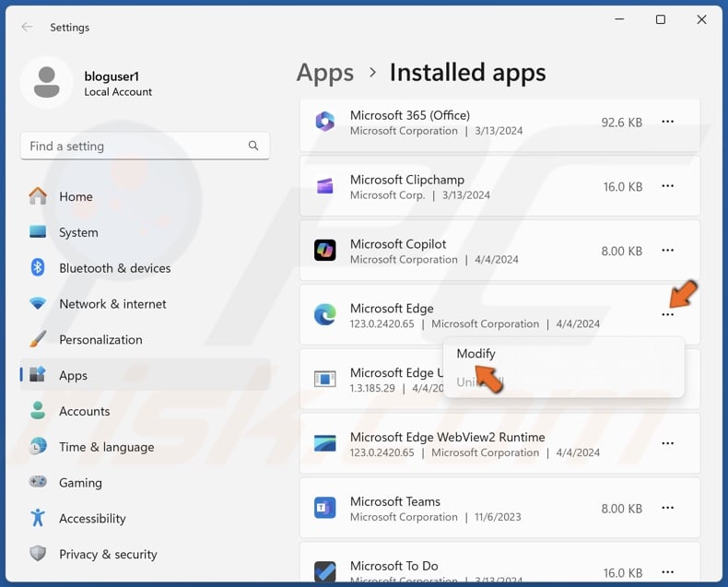Screen dimensions: 728x587
Task: Select Modify from the context menu
Action: (x=476, y=354)
